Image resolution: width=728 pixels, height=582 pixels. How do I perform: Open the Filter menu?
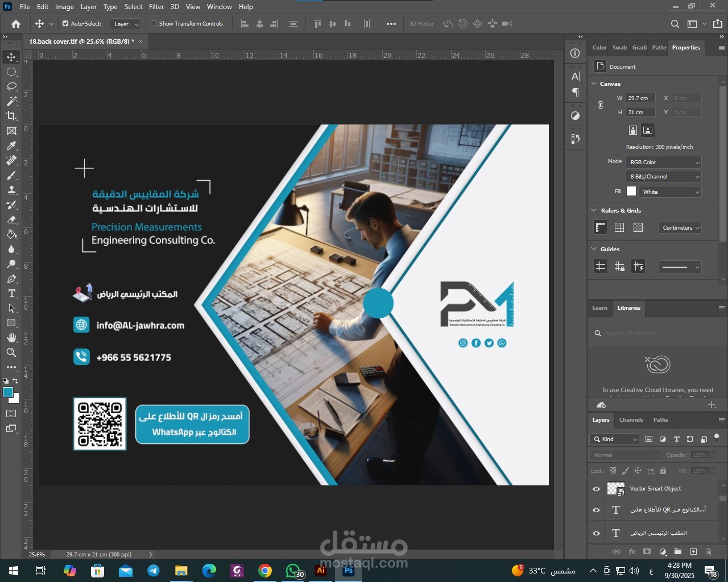[x=156, y=7]
